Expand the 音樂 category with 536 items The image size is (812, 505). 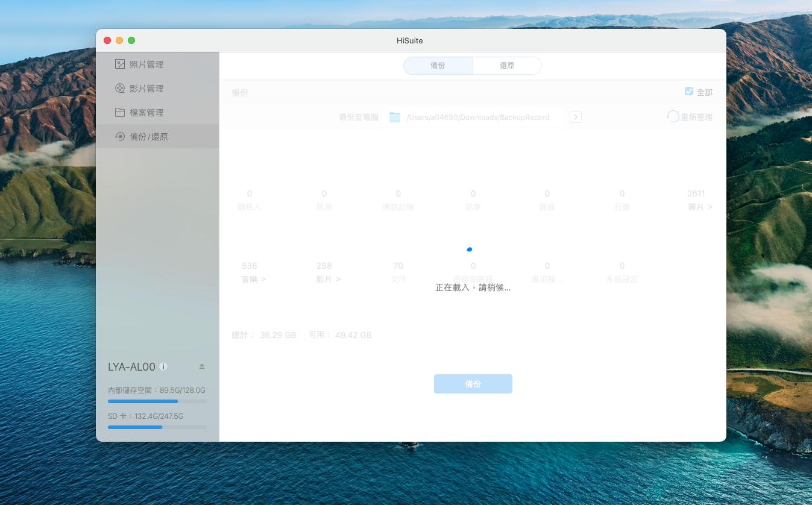(253, 279)
